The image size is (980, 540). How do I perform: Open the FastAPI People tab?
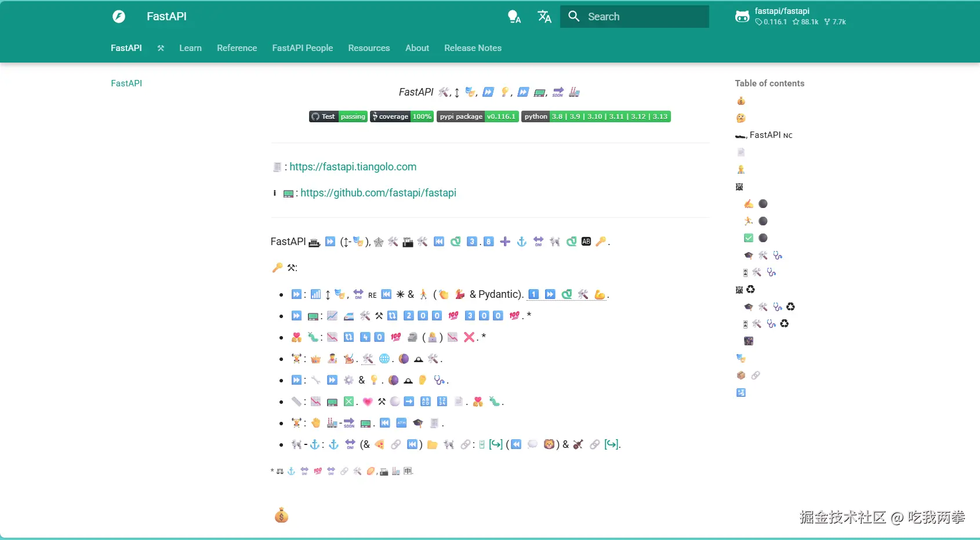[303, 48]
